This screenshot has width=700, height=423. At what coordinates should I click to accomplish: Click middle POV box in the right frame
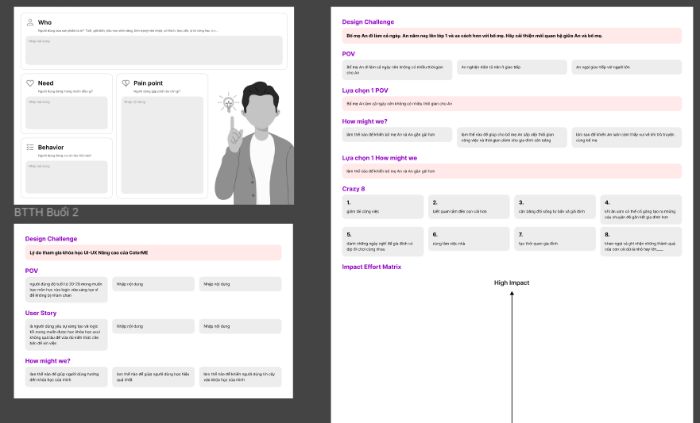pos(512,67)
